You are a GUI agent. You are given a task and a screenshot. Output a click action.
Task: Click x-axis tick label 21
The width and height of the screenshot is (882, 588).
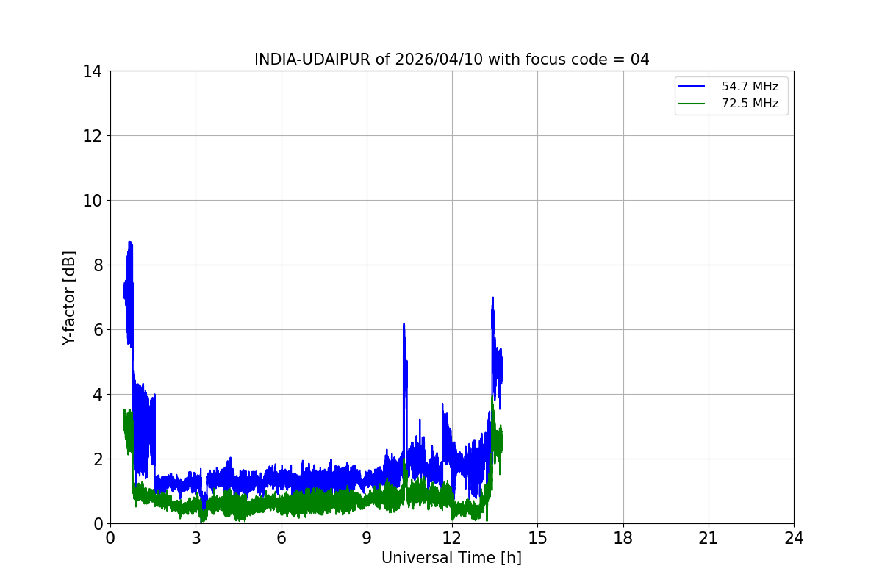[709, 538]
